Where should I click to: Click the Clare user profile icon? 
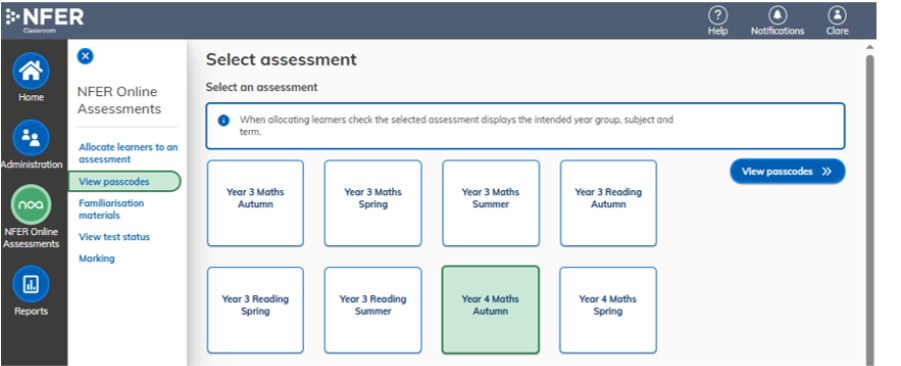coord(837,15)
